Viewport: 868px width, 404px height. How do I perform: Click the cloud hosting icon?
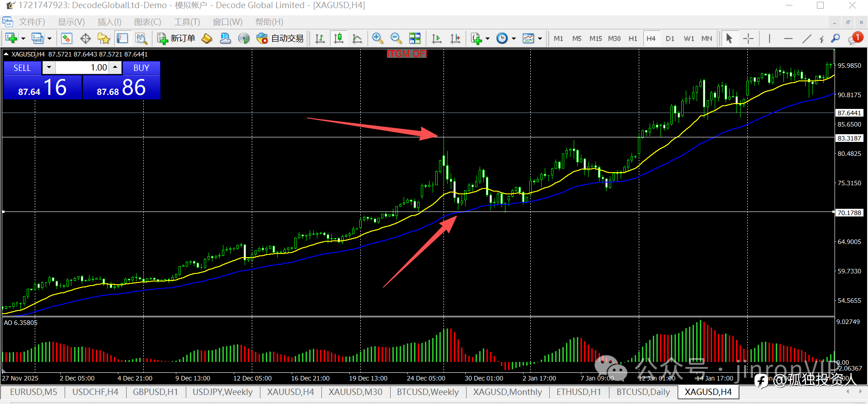225,38
